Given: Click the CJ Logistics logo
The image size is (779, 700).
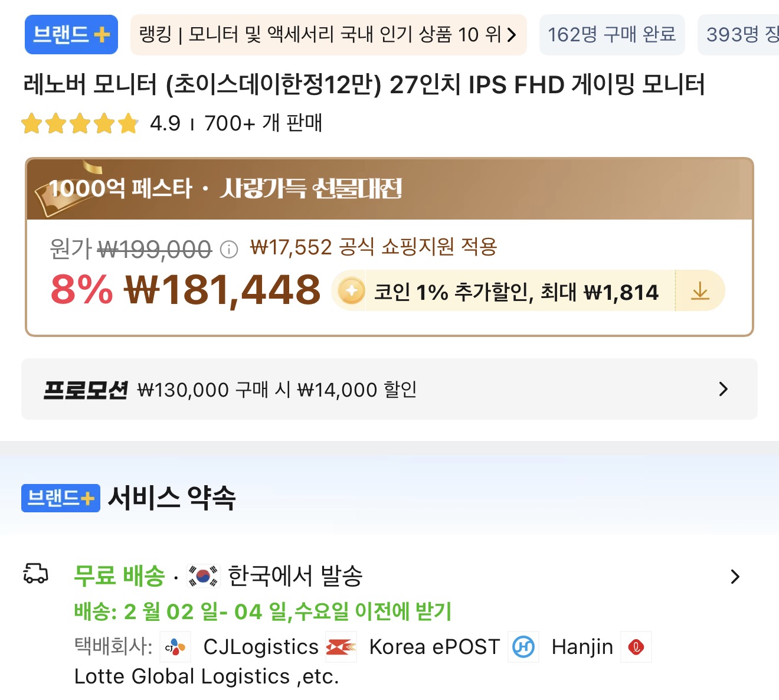Looking at the screenshot, I should pos(175,647).
